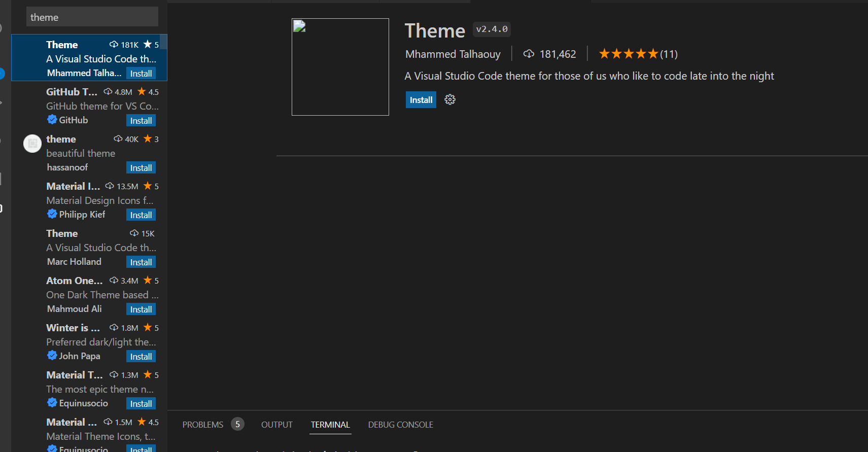Image resolution: width=868 pixels, height=452 pixels.
Task: Open the manage gear icon beside the main Install button
Action: (x=450, y=99)
